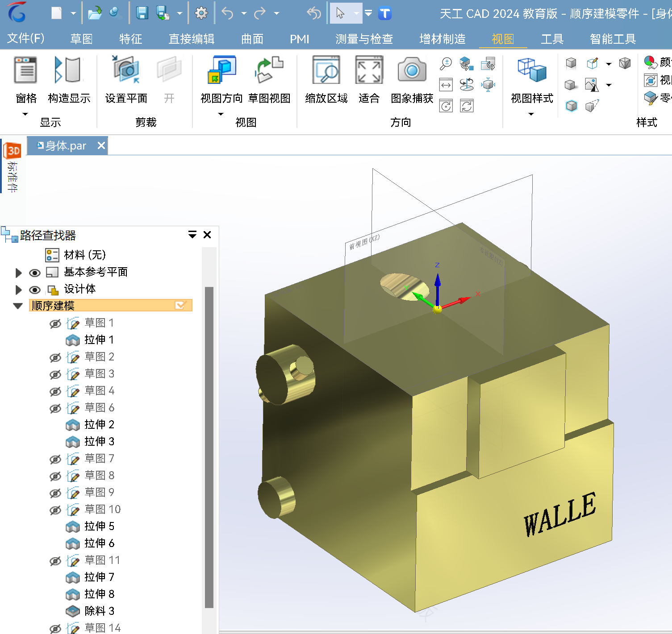Viewport: 672px width, 634px height.
Task: Open 路径查找器 panel options dropdown
Action: (192, 235)
